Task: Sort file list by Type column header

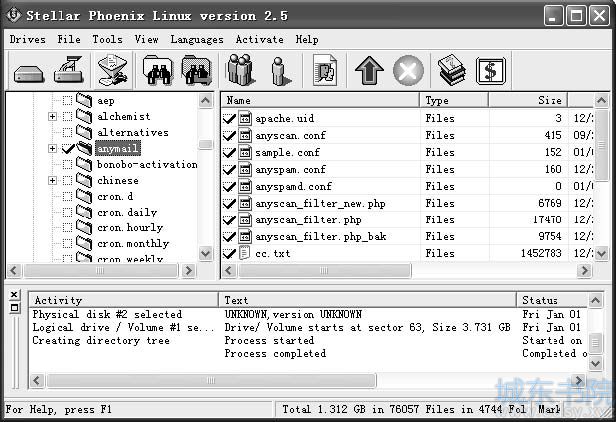Action: [454, 100]
